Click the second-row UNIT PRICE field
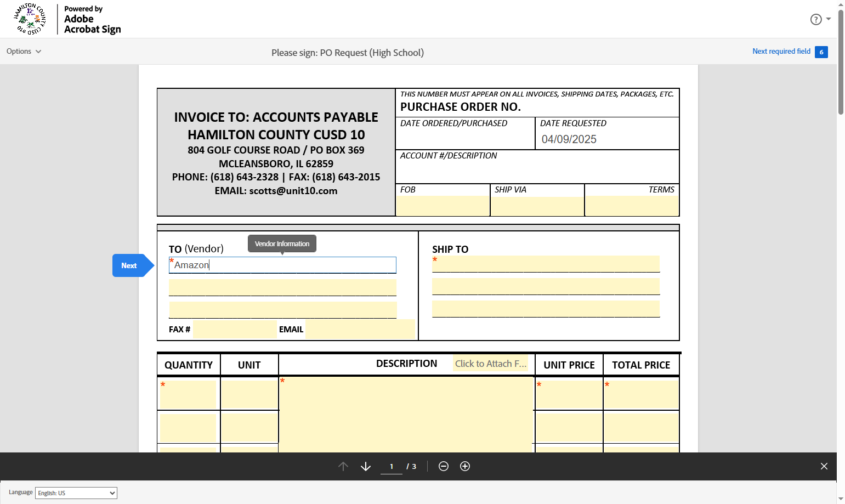The height and width of the screenshot is (504, 845). coord(569,428)
